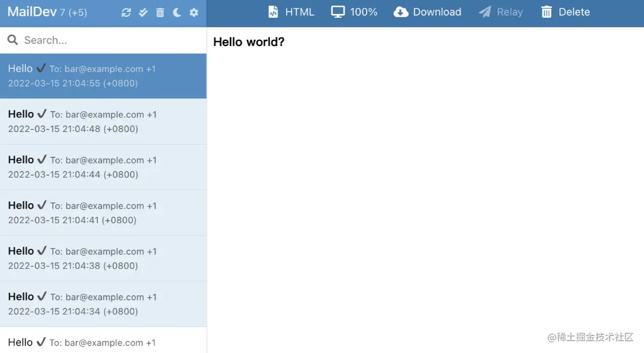The height and width of the screenshot is (353, 644).
Task: Refresh the mailbox list
Action: click(126, 12)
